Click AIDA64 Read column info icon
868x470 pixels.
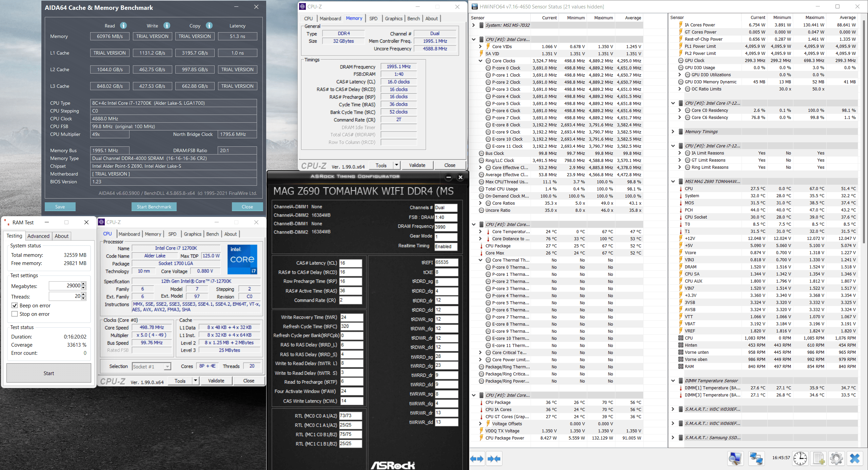coord(123,25)
